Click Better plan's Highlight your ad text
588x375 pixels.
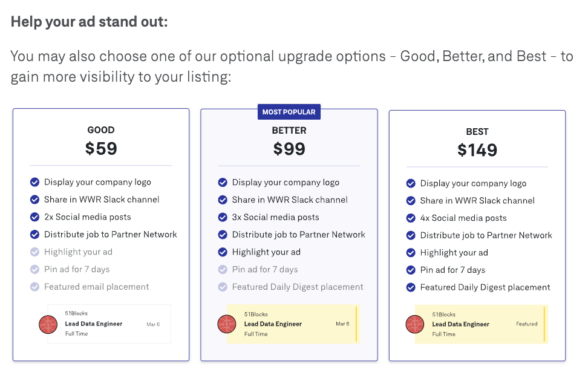[266, 252]
